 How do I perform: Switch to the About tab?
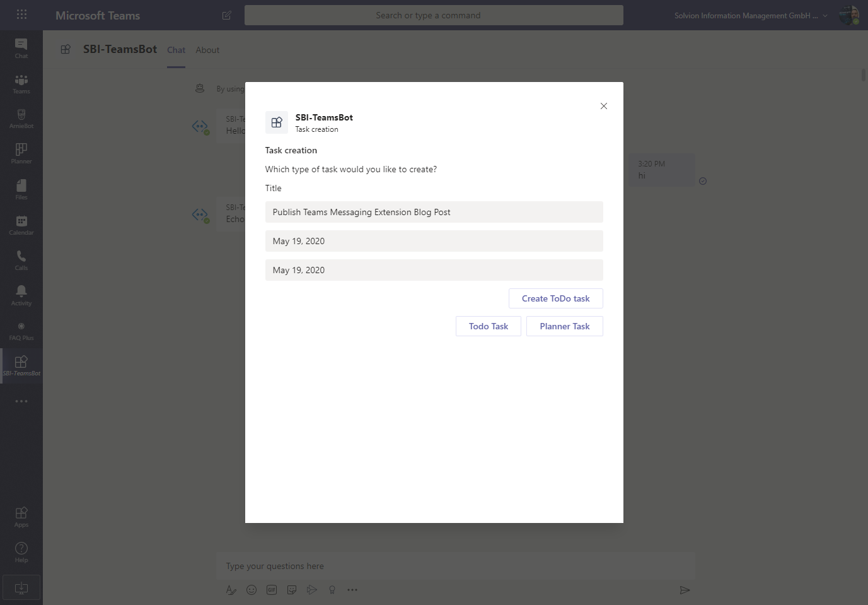[x=207, y=50]
